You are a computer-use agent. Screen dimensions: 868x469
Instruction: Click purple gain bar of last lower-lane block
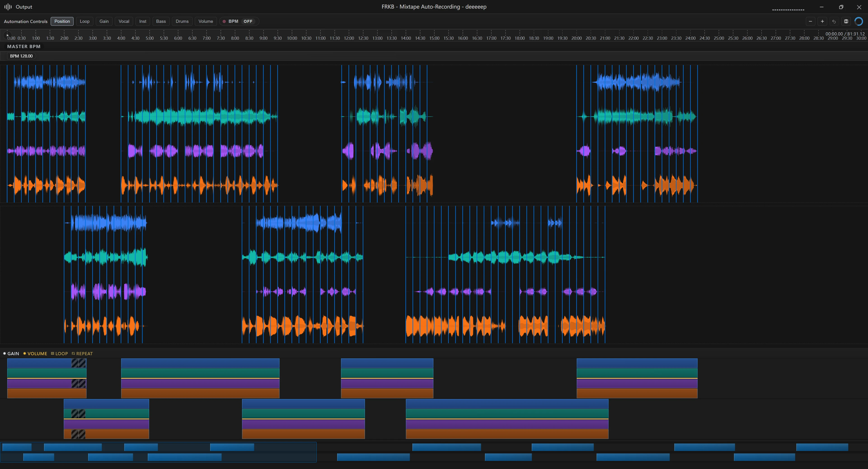[507, 424]
